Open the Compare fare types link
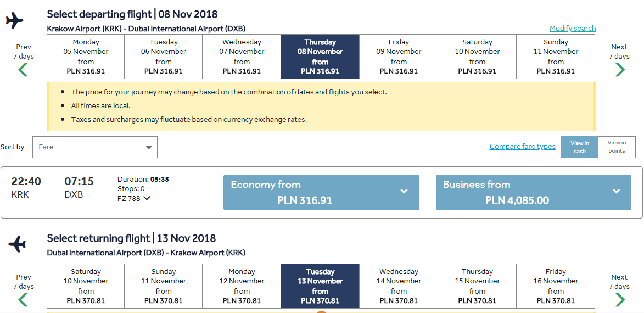 pos(522,147)
